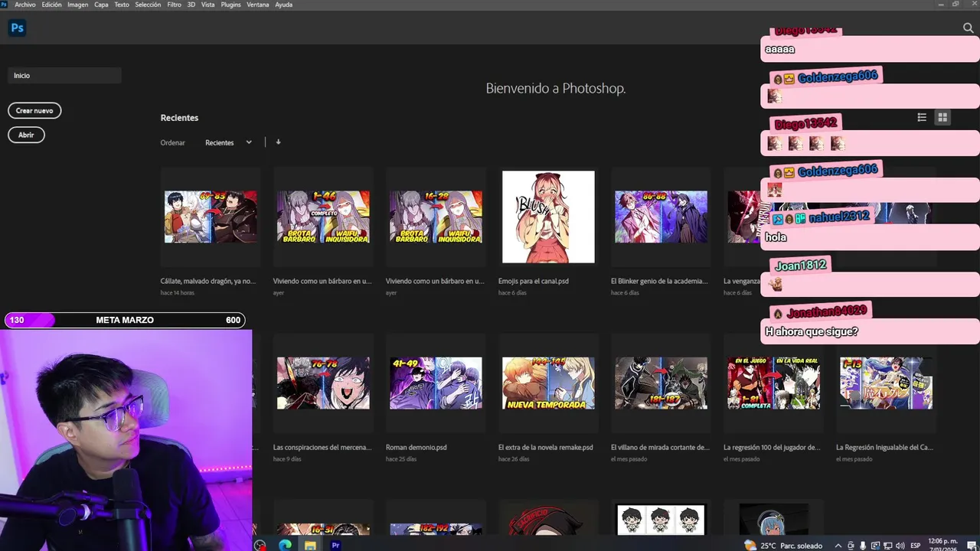This screenshot has width=980, height=551.
Task: Open the search magnifier icon
Action: (968, 28)
